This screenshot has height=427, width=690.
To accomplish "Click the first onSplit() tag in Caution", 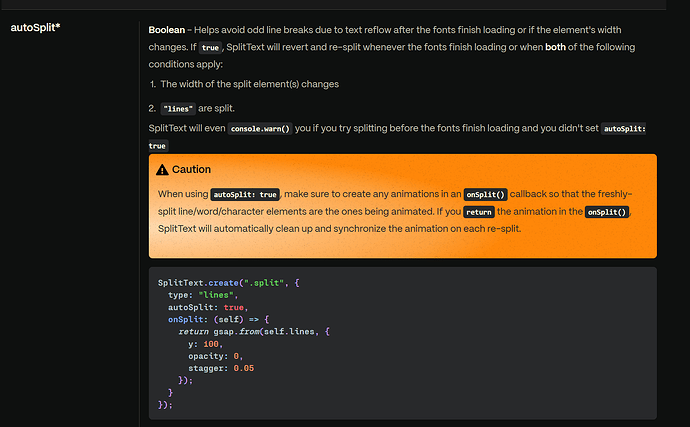I will (x=485, y=194).
